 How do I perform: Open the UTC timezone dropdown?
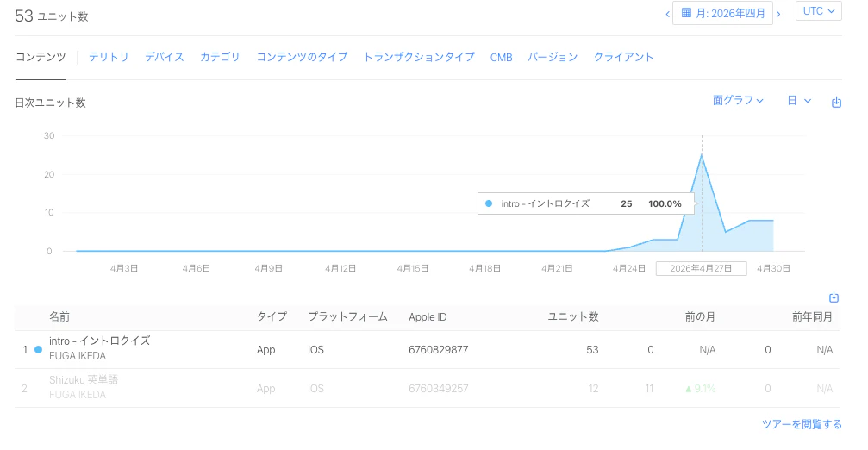coord(818,11)
